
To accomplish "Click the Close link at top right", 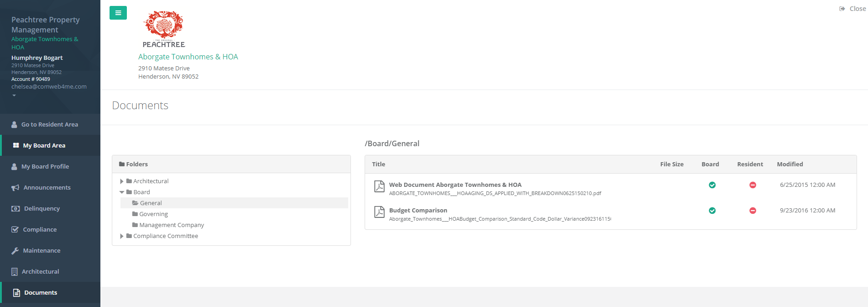I will [852, 9].
